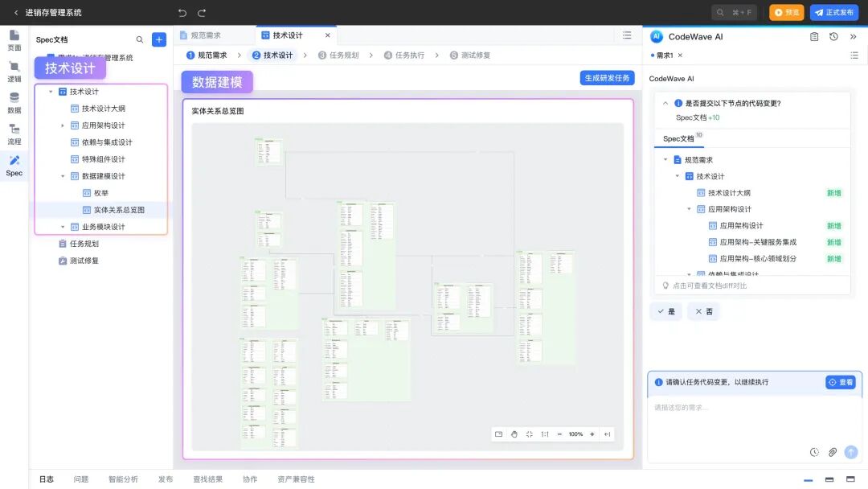Set bottom panel to half-height layout icon
Image resolution: width=868 pixels, height=489 pixels.
click(829, 479)
